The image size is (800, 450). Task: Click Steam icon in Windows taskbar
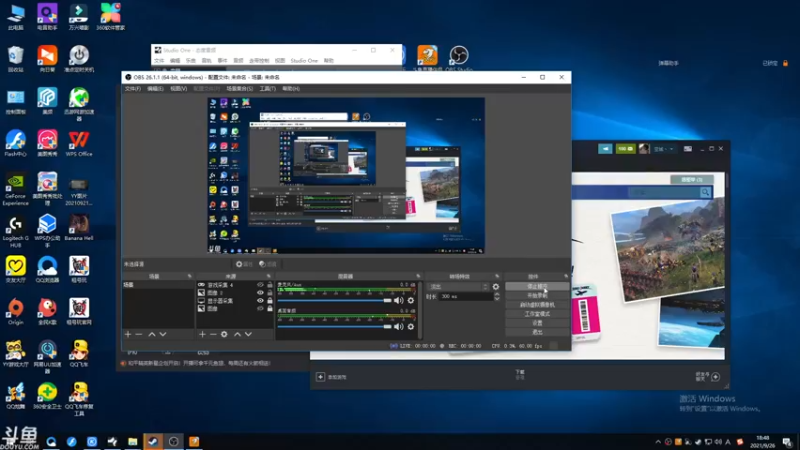coord(153,441)
